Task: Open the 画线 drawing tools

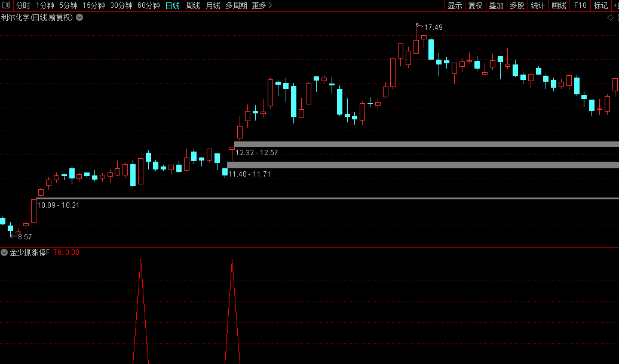Action: [x=559, y=5]
